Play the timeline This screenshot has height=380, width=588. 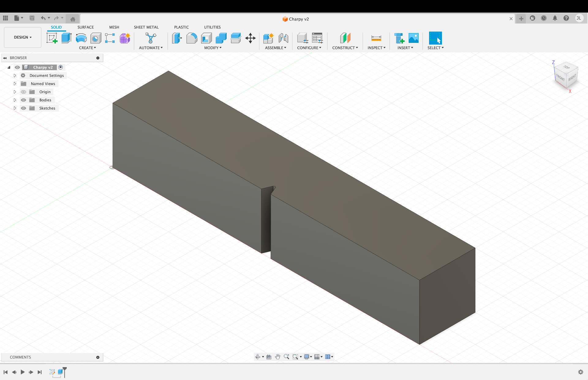click(23, 372)
